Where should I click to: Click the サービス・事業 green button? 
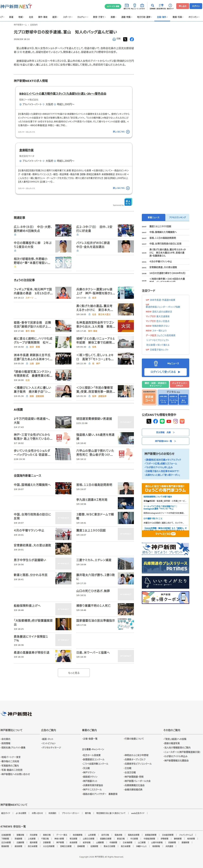[x=113, y=6]
